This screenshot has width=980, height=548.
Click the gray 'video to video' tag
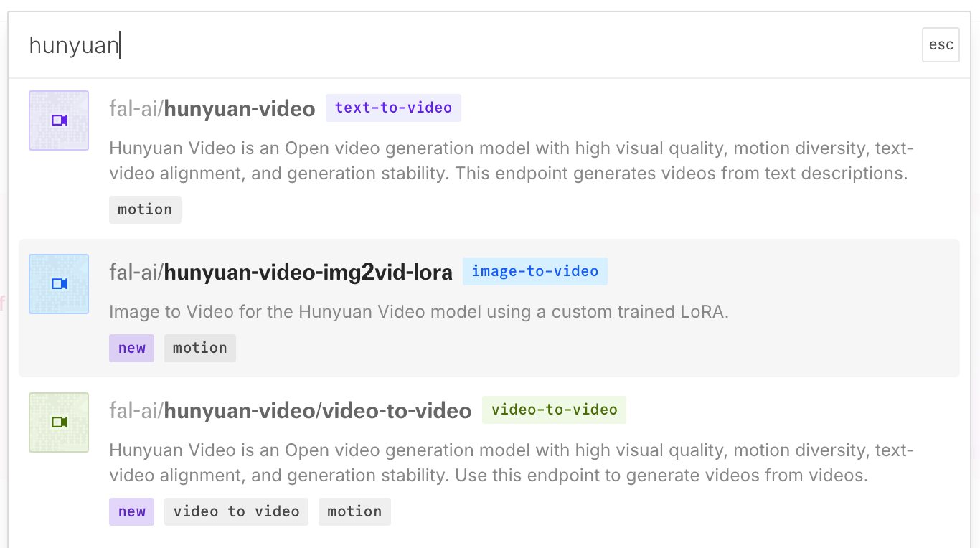237,511
